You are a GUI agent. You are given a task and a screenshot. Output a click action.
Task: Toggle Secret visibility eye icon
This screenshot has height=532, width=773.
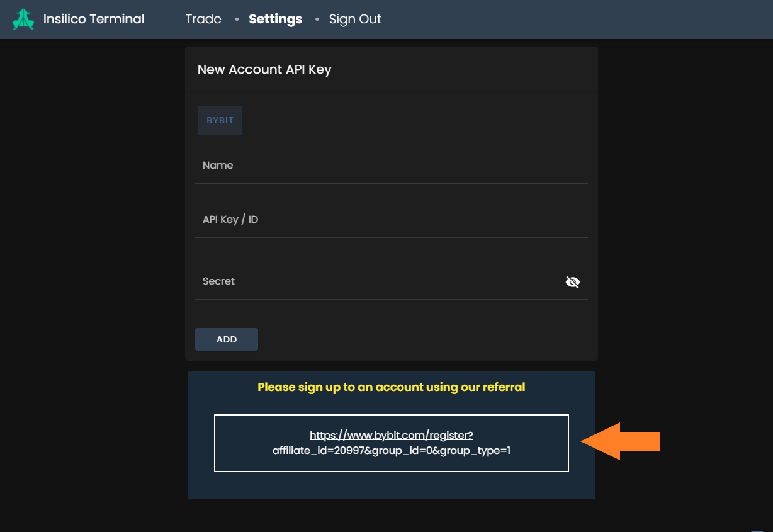(x=573, y=282)
